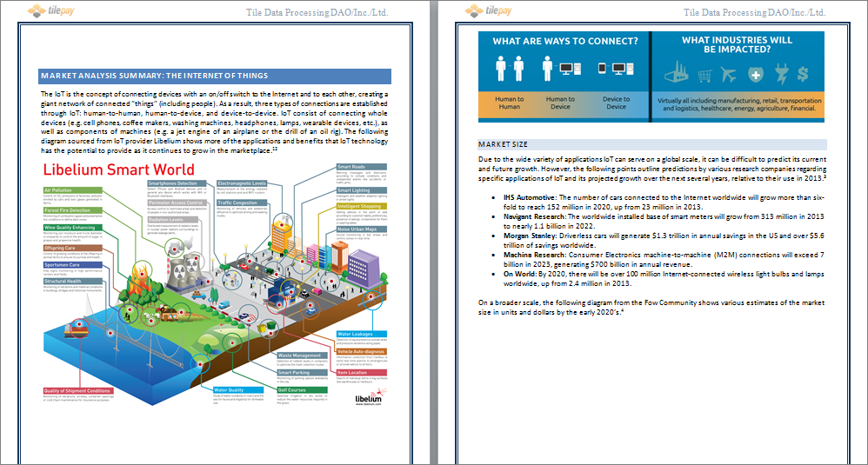
Task: Click the airplane transportation icon
Action: (729, 74)
